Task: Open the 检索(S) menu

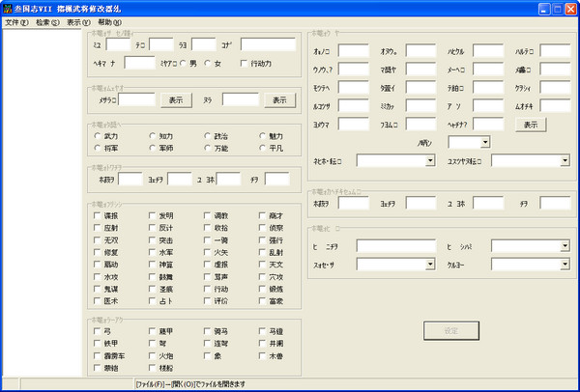Action: 47,21
